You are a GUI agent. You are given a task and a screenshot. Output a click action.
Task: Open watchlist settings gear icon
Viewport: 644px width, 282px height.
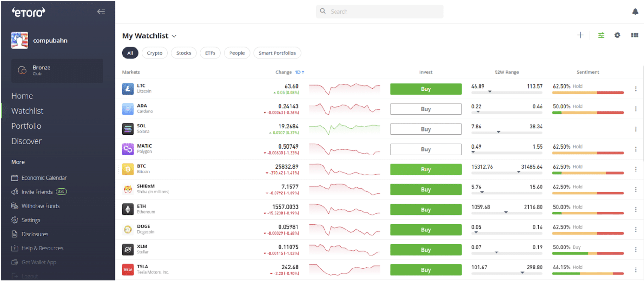tap(618, 35)
